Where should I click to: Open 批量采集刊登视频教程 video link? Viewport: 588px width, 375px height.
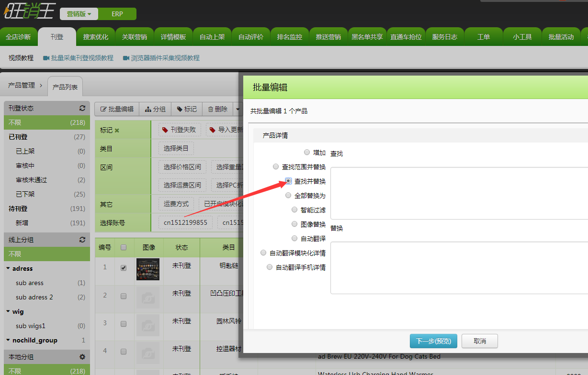tap(78, 58)
